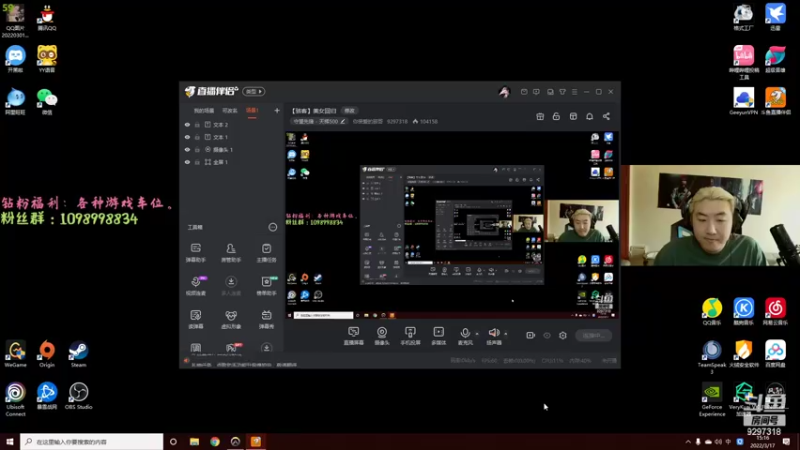
Task: Open File Explorer from the taskbar
Action: point(194,442)
